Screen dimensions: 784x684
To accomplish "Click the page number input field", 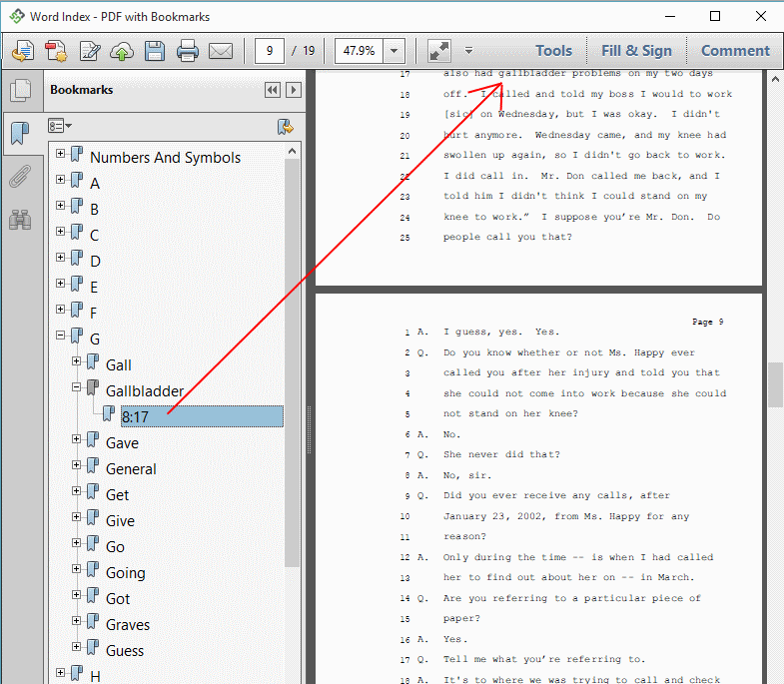I will (x=270, y=51).
